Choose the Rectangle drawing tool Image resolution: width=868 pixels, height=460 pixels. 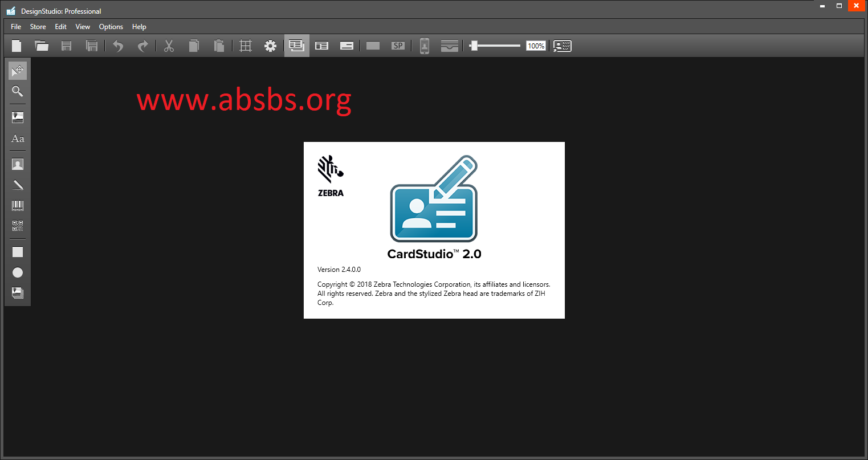pyautogui.click(x=17, y=251)
